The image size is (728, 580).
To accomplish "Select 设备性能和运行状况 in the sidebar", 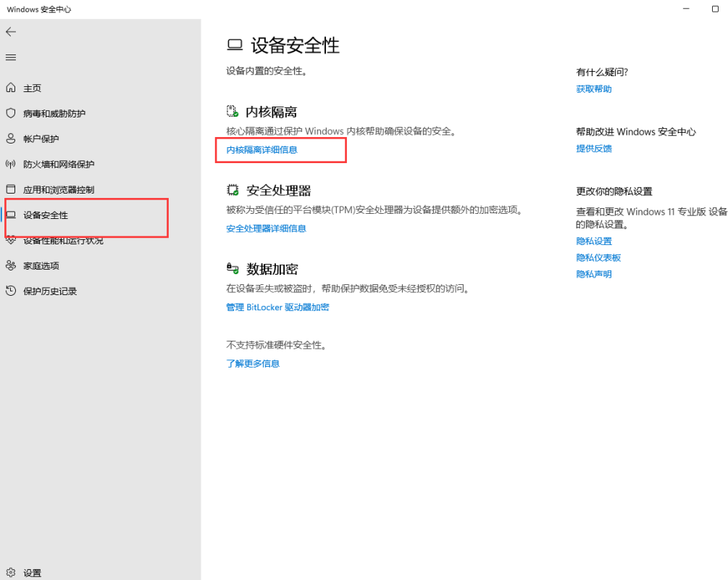I will tap(63, 241).
